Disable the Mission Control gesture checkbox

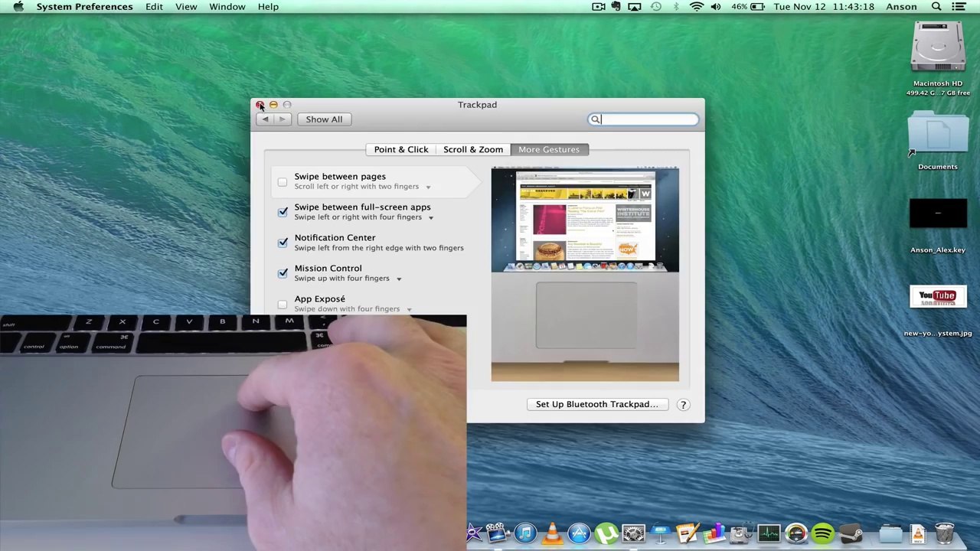(x=283, y=273)
